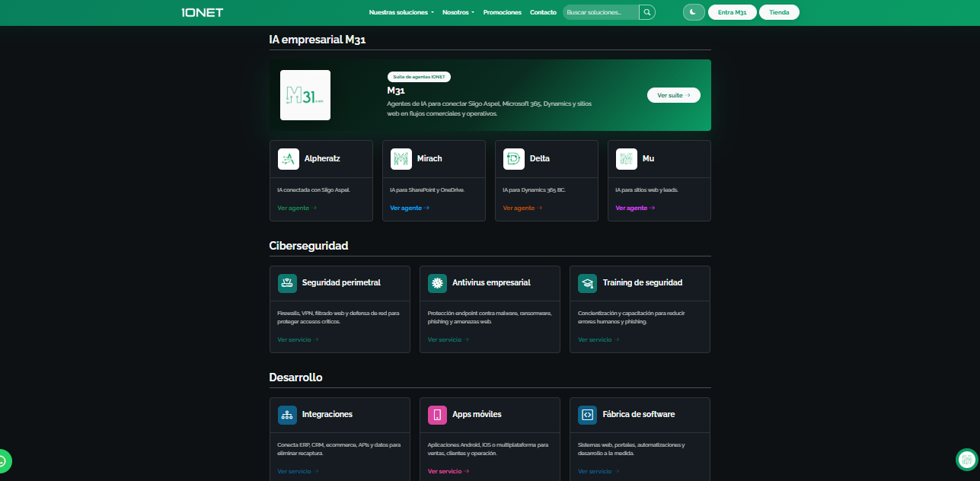Open the Contacto menu item
Screen dimensions: 980x481
[x=543, y=12]
